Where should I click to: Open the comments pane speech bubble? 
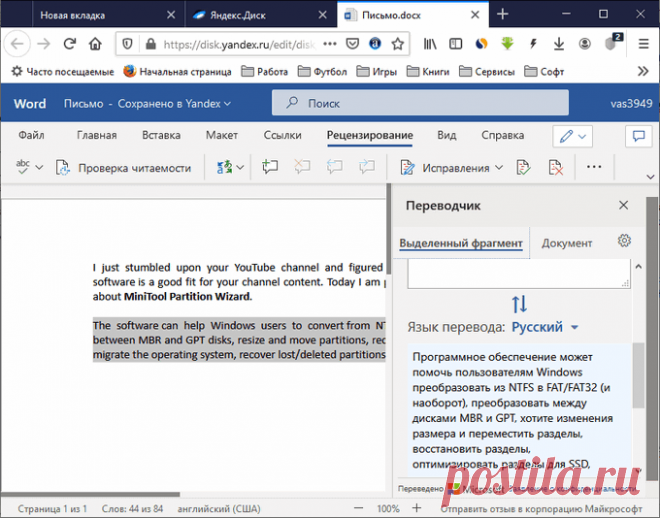coord(639,136)
